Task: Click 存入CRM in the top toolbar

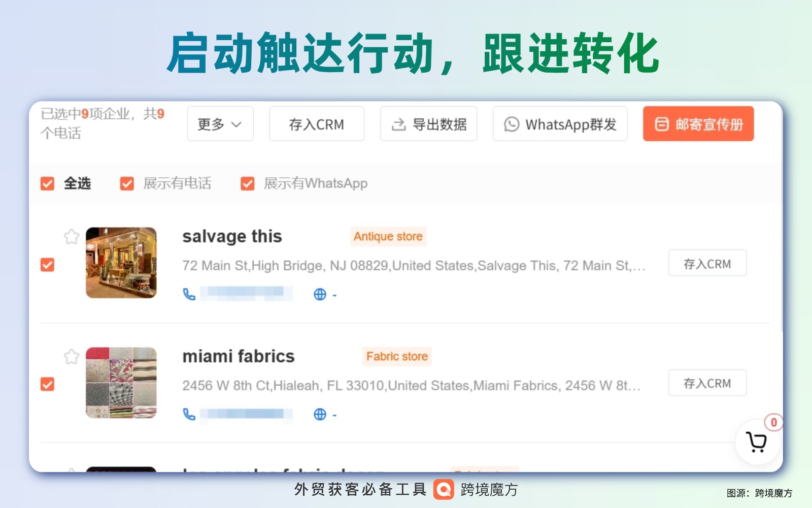Action: 316,124
